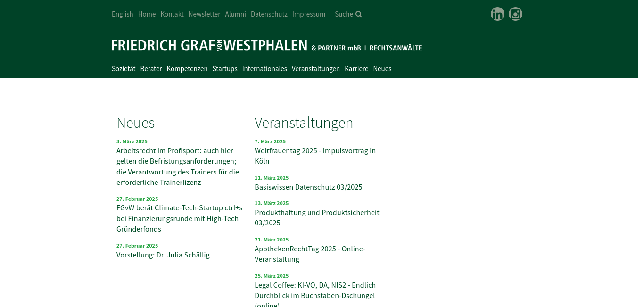This screenshot has width=644, height=307.
Task: Click the Veranstaltungen section heading
Action: pos(304,123)
